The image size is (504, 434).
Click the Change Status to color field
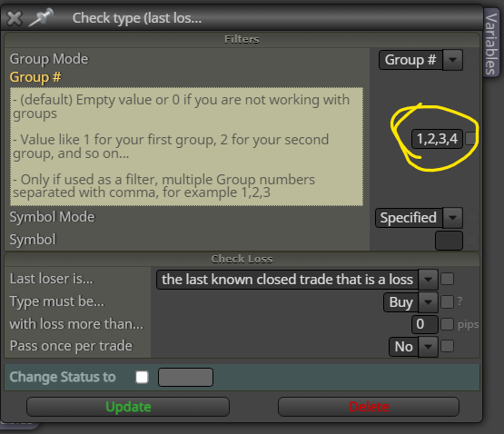coord(185,377)
